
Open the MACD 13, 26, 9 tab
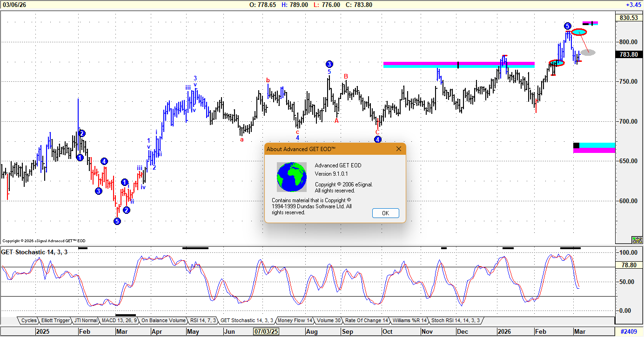click(x=120, y=320)
